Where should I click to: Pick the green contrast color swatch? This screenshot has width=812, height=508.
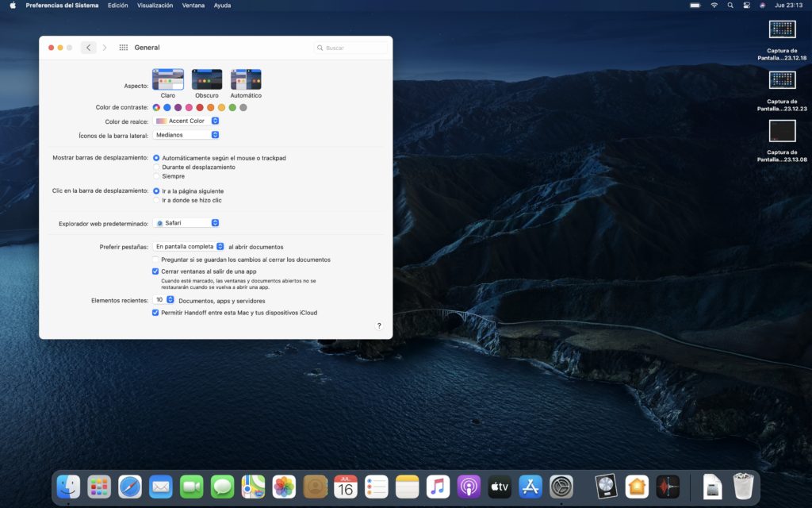232,107
